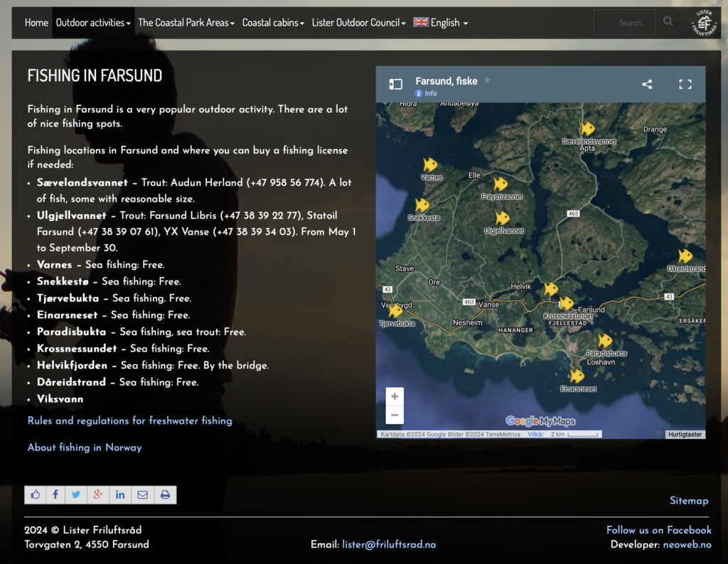Select the Varnes fish marker on map
The image size is (728, 564).
click(430, 165)
